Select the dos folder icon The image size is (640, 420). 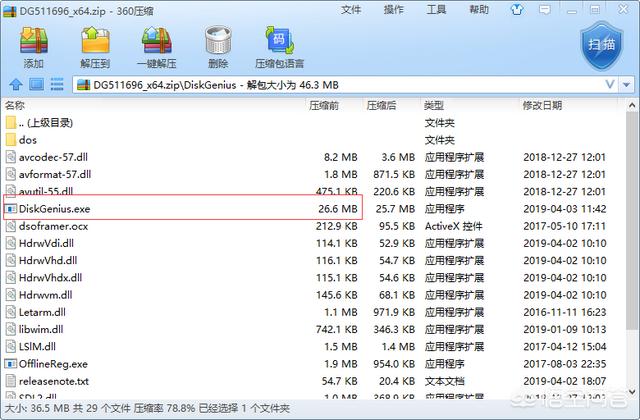coord(11,140)
